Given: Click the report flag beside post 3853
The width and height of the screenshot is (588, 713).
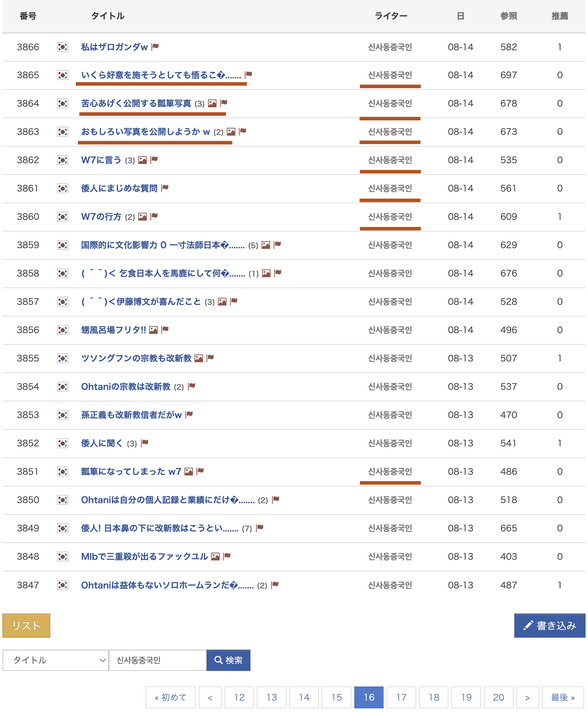Looking at the screenshot, I should pos(189,415).
